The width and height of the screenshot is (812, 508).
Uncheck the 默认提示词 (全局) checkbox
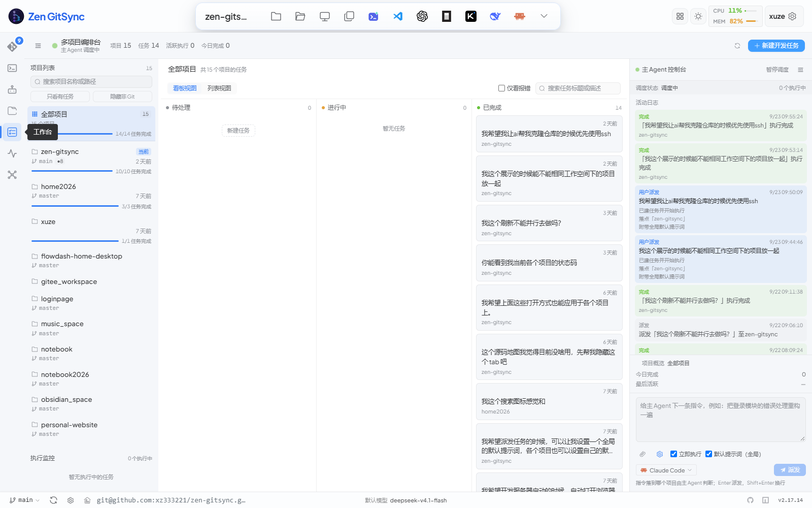(x=709, y=454)
